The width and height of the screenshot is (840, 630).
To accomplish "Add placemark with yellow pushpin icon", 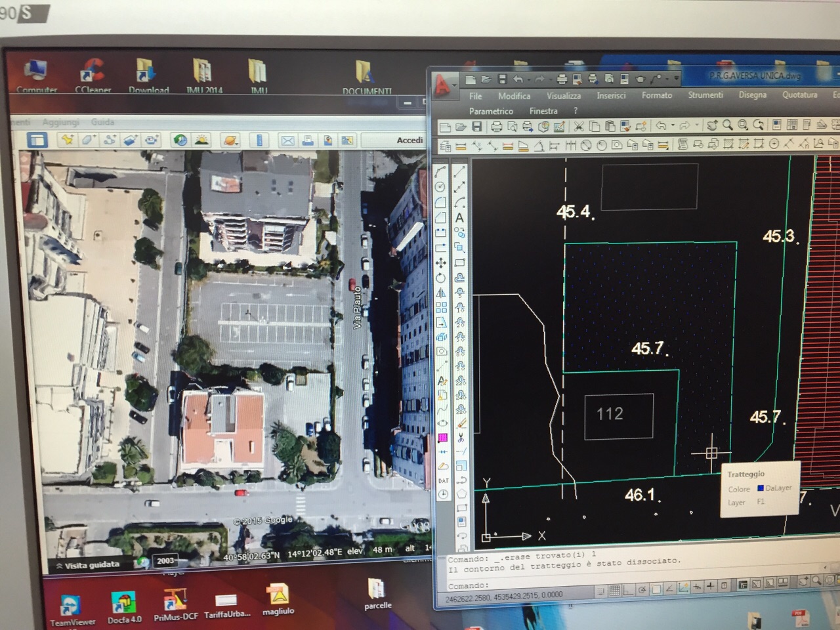I will 66,140.
